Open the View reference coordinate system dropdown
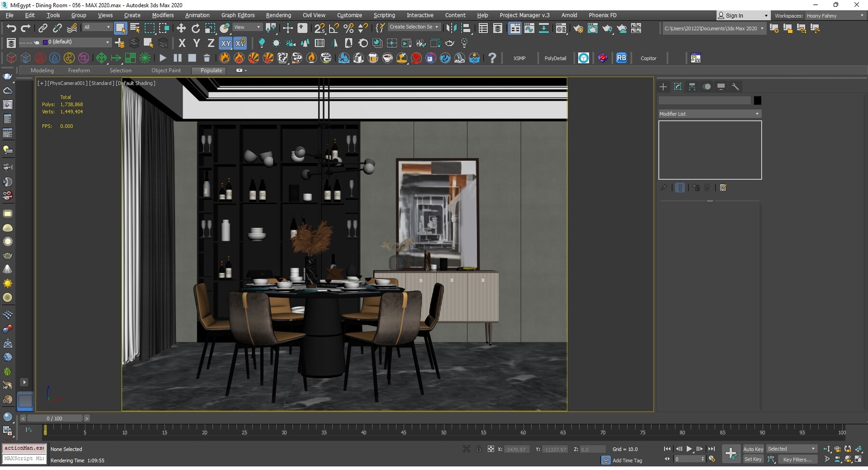 pos(246,27)
